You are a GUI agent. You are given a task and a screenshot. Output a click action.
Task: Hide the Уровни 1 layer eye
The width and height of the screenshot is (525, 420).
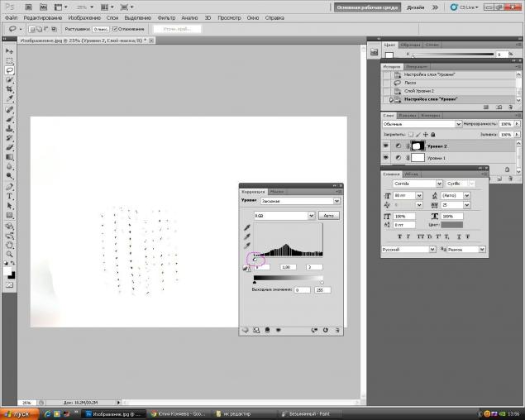click(386, 157)
